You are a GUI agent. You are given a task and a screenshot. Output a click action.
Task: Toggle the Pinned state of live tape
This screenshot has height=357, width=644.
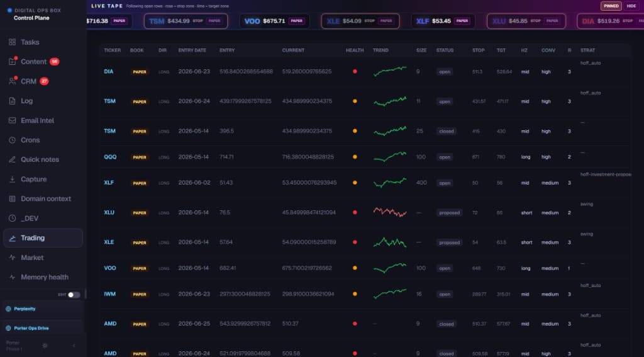[611, 6]
